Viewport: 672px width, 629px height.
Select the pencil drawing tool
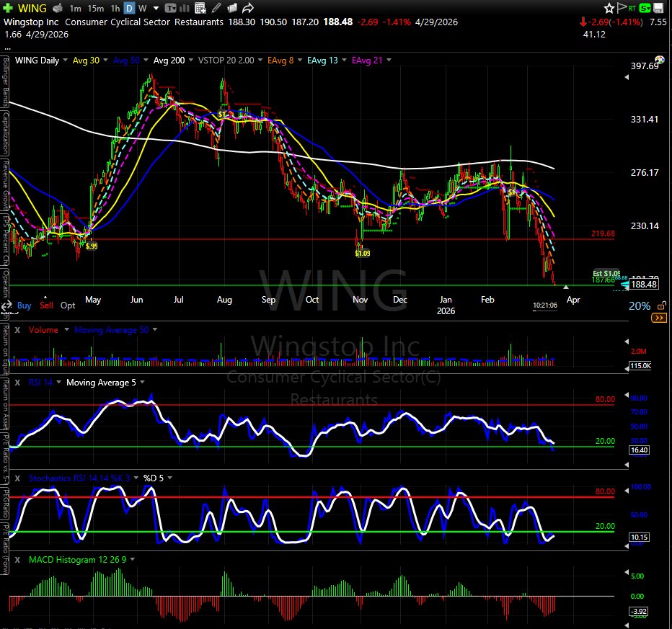click(216, 8)
